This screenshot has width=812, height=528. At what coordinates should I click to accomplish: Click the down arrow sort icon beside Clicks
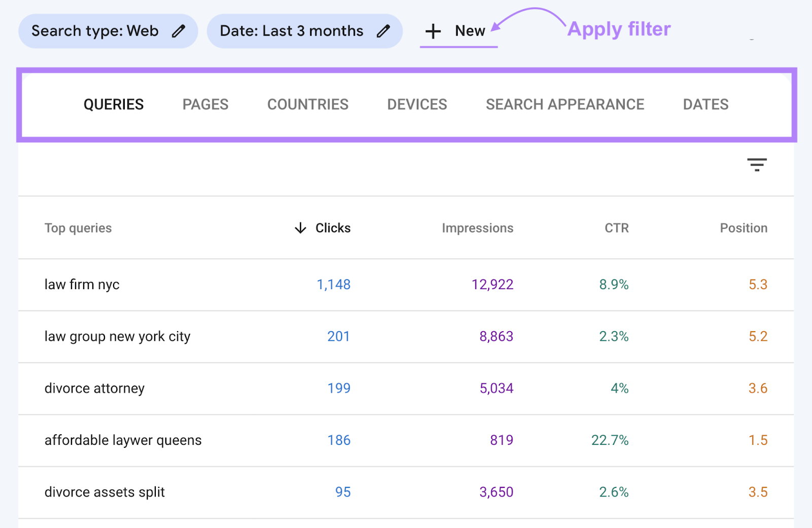300,228
